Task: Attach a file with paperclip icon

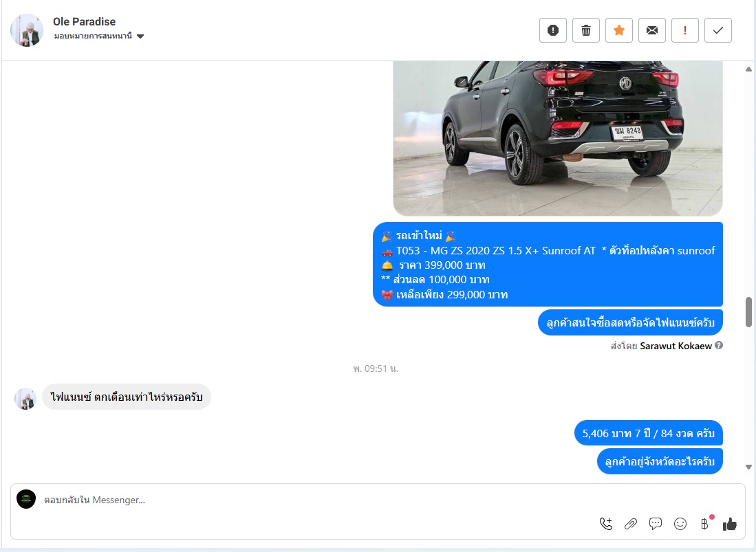Action: (x=631, y=524)
